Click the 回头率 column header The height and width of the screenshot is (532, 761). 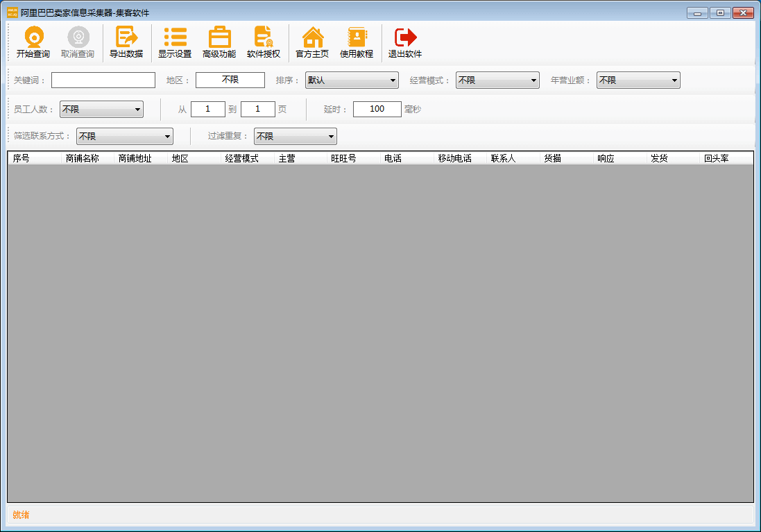click(x=726, y=158)
